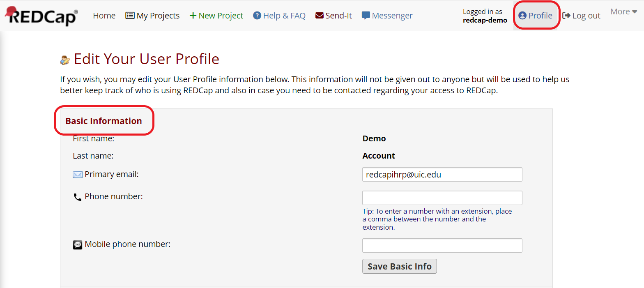This screenshot has width=644, height=288.
Task: Select the Mobile phone number input box
Action: (x=442, y=245)
